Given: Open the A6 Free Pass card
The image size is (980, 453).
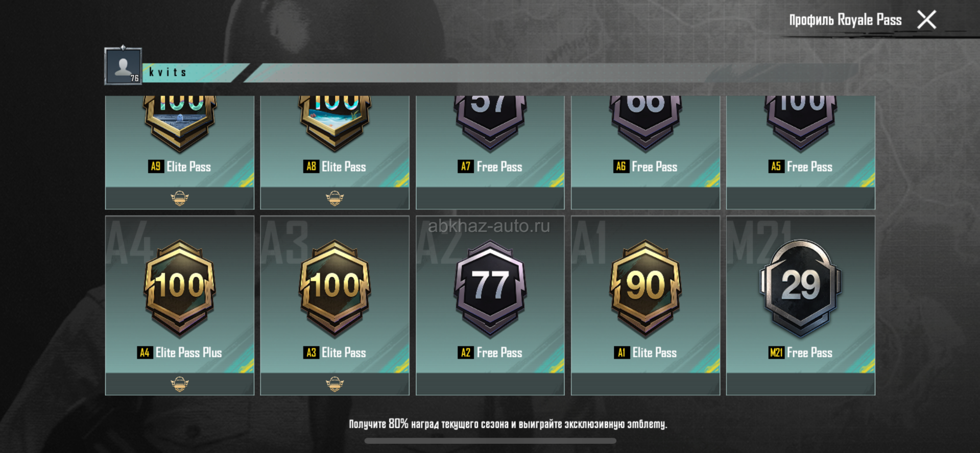Looking at the screenshot, I should [646, 152].
